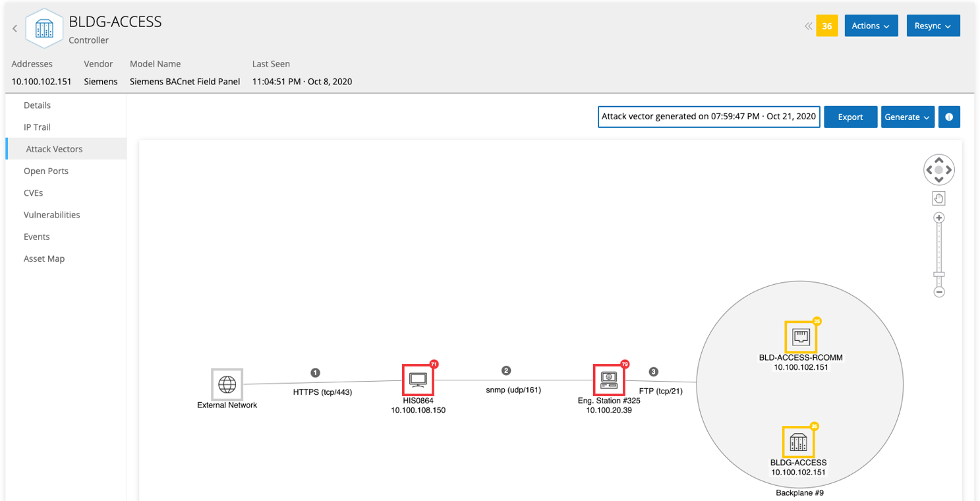Image resolution: width=980 pixels, height=501 pixels.
Task: Click the yellow 36 risk score badge
Action: point(826,26)
